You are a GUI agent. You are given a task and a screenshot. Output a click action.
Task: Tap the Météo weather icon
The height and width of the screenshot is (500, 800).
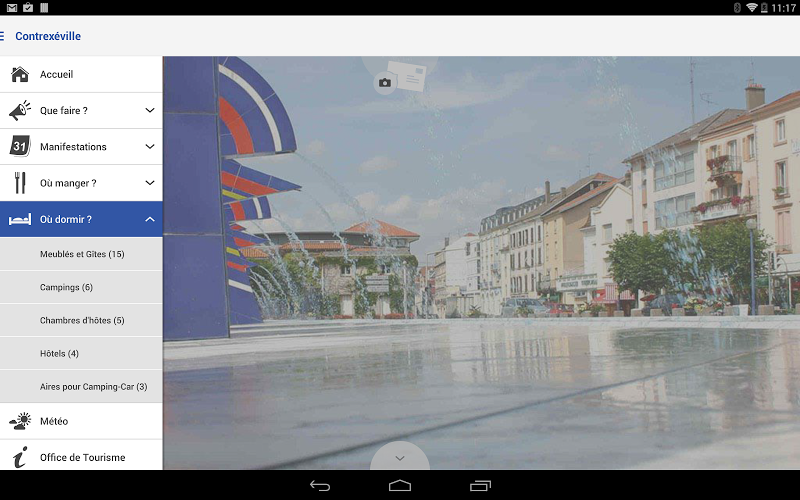point(20,421)
